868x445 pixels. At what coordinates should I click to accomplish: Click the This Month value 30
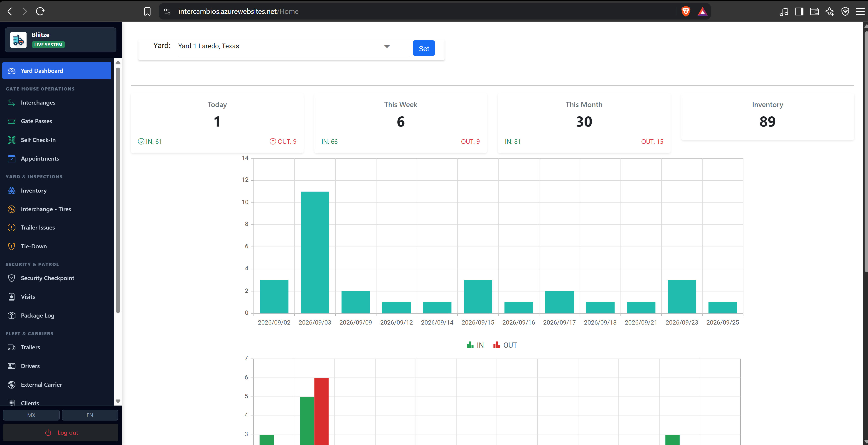[584, 122]
